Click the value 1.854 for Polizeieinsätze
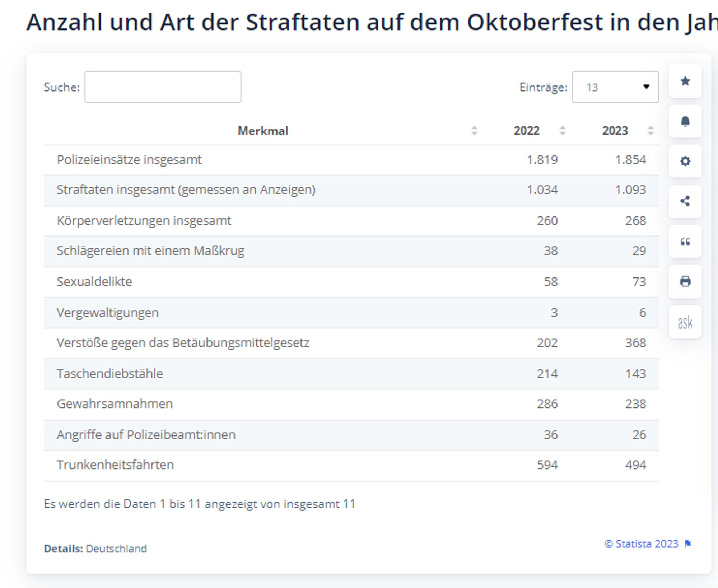This screenshot has height=588, width=718. click(x=630, y=160)
